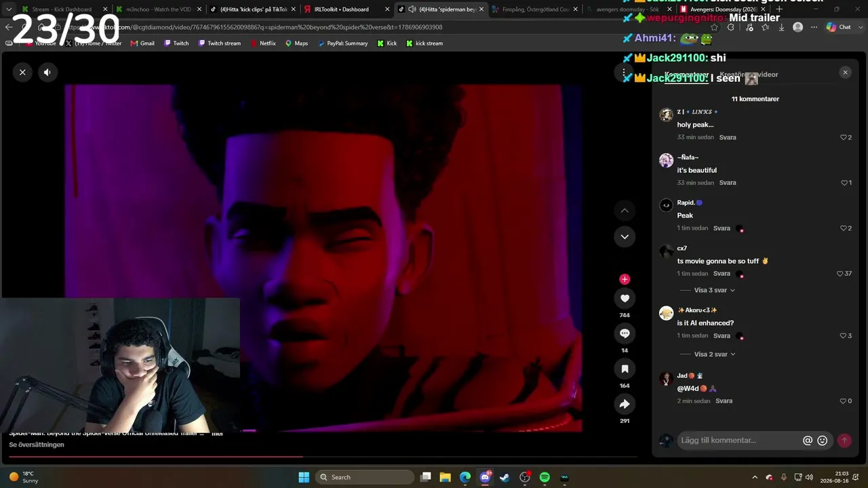Go to the previous video arrow
The image size is (868, 488).
click(x=625, y=211)
